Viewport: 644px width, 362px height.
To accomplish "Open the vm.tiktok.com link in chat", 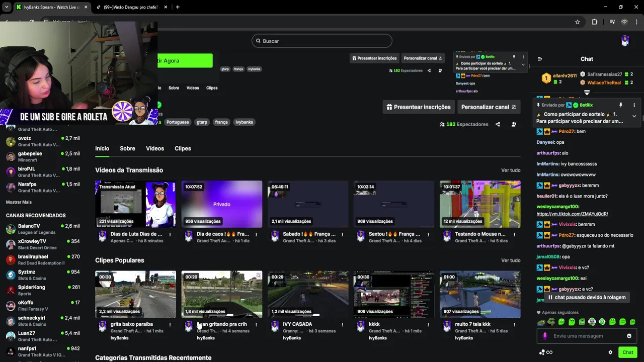I will (572, 214).
